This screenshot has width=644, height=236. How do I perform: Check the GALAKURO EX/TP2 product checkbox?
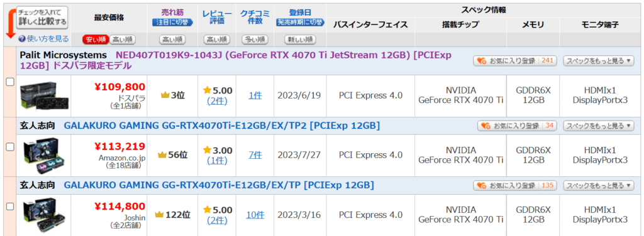point(10,146)
